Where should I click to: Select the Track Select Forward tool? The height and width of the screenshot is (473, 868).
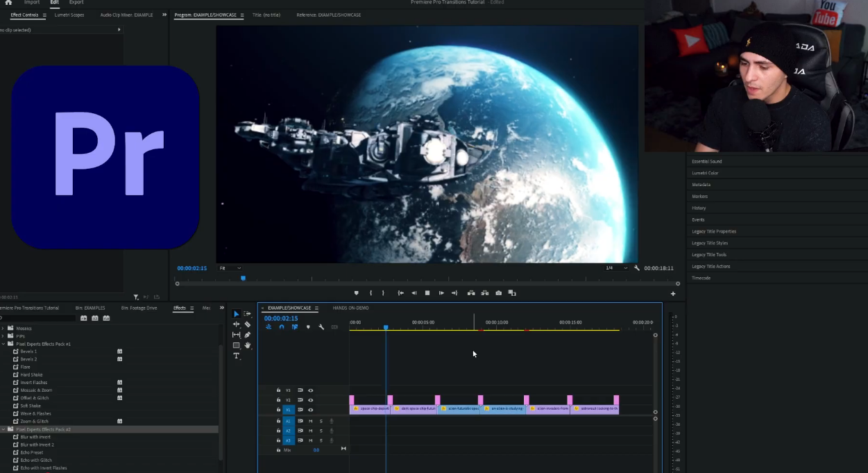click(248, 314)
